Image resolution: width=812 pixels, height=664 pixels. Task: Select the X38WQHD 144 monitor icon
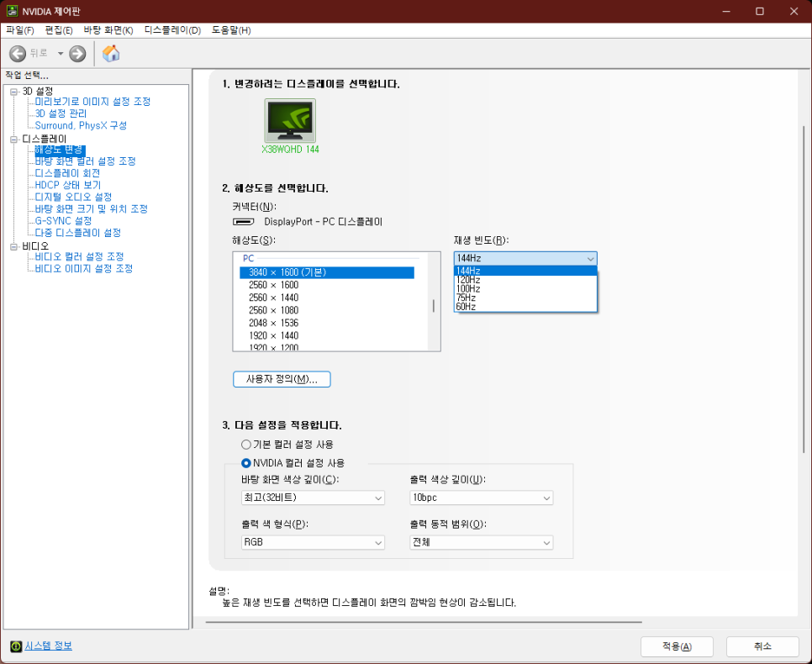coord(290,121)
